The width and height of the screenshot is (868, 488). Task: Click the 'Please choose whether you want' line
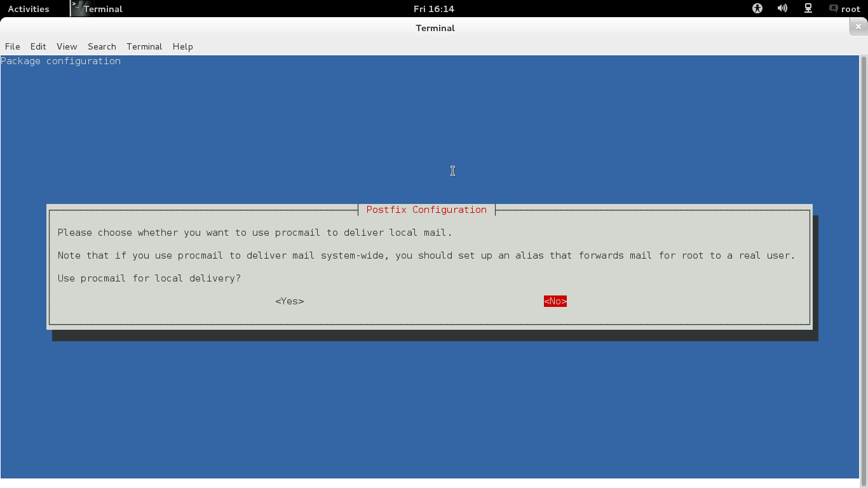[x=255, y=233]
